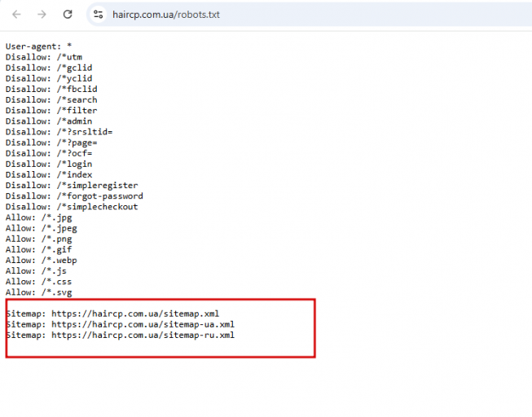
Task: Click the 'Allow: /*.svg' line
Action: click(x=38, y=292)
